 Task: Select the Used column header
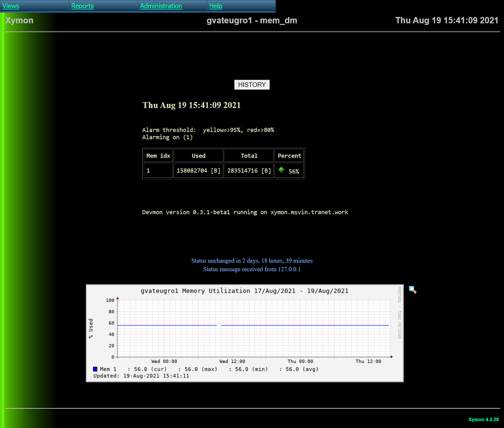pos(198,156)
